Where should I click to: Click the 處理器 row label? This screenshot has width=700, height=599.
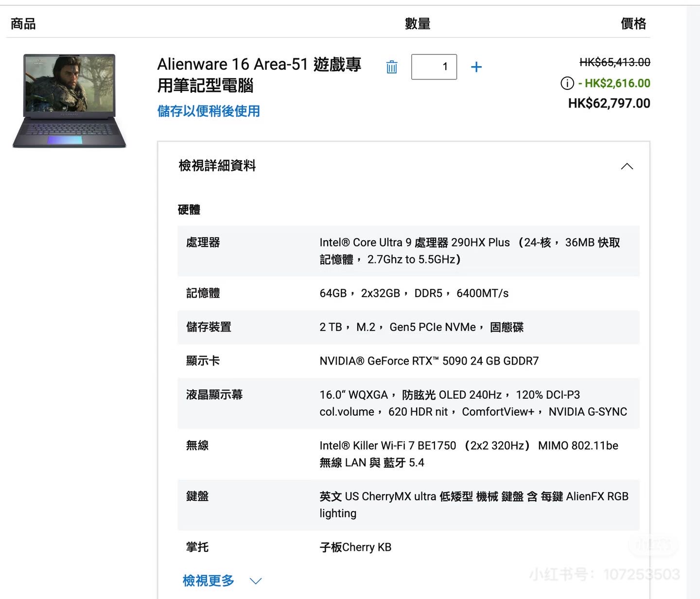pyautogui.click(x=203, y=242)
